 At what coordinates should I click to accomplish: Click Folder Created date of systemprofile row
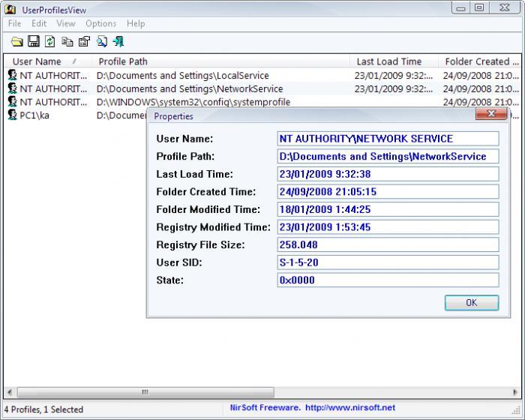(x=481, y=102)
